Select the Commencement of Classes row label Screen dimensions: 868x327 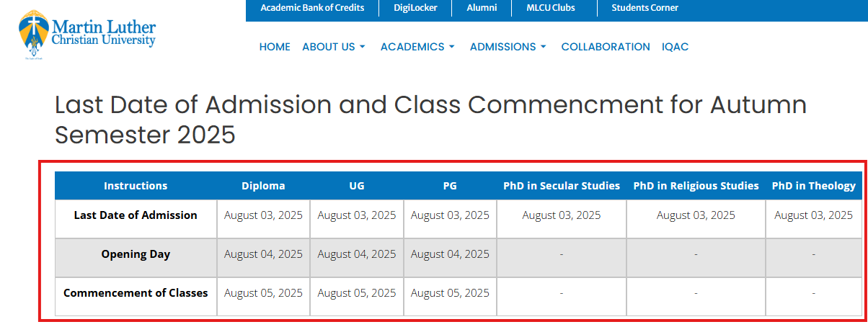pos(136,293)
